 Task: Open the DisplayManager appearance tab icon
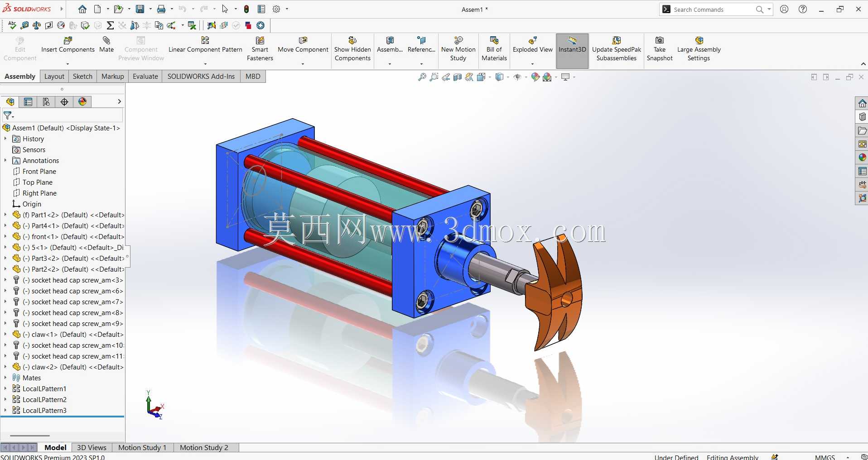(x=82, y=102)
